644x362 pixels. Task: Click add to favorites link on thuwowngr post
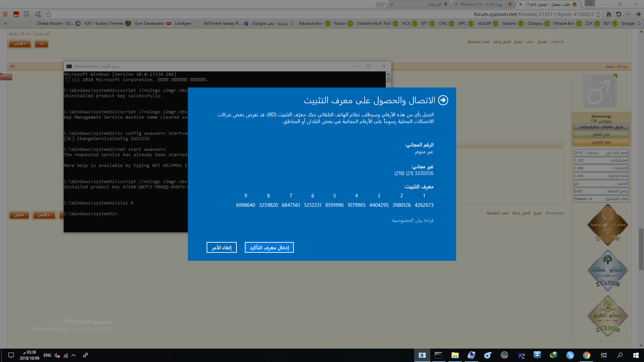(498, 213)
